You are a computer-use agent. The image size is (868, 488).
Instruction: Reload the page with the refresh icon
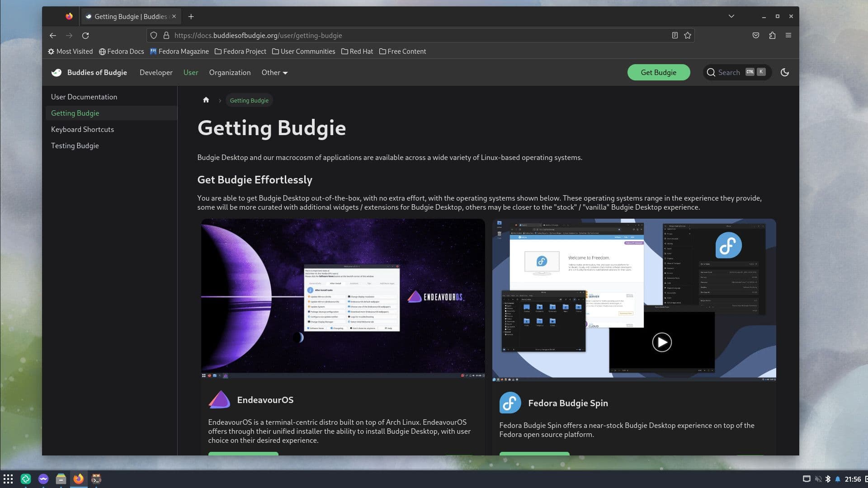85,35
